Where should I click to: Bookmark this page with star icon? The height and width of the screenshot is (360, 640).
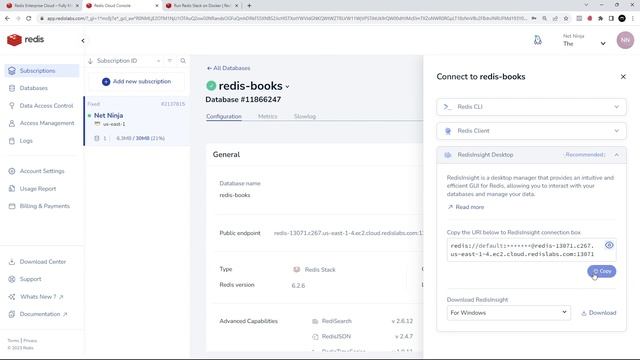pyautogui.click(x=566, y=18)
